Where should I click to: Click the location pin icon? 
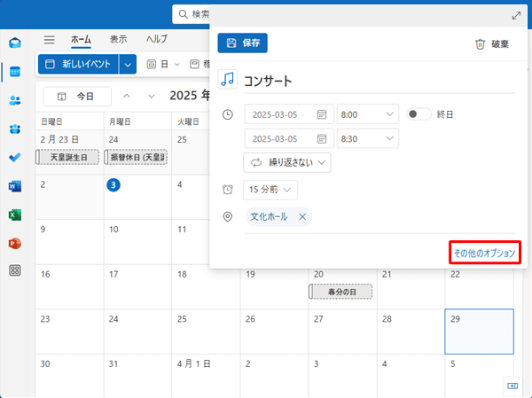tap(228, 217)
